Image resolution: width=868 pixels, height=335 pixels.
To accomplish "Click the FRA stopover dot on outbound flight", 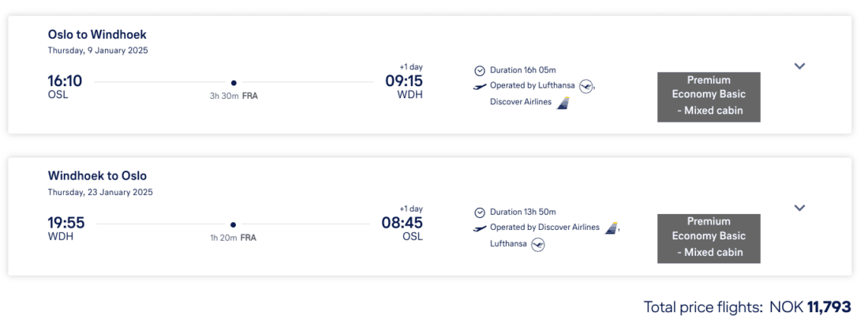I will point(234,82).
